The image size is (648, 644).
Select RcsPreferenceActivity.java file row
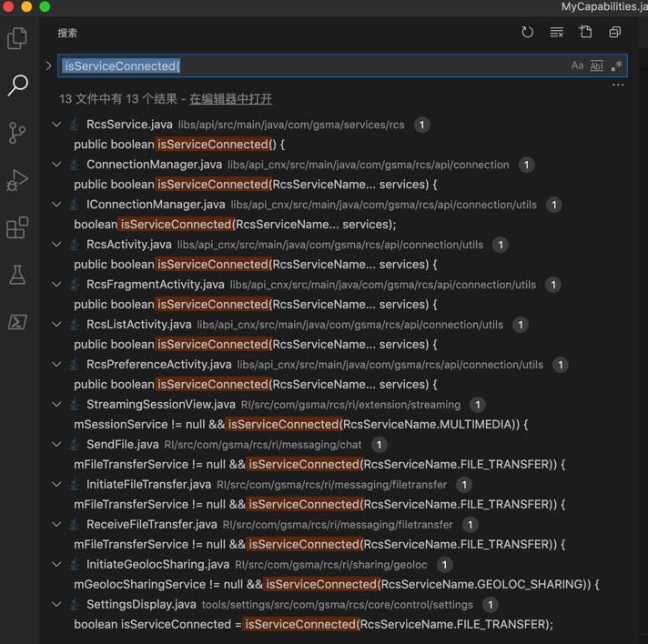339,365
